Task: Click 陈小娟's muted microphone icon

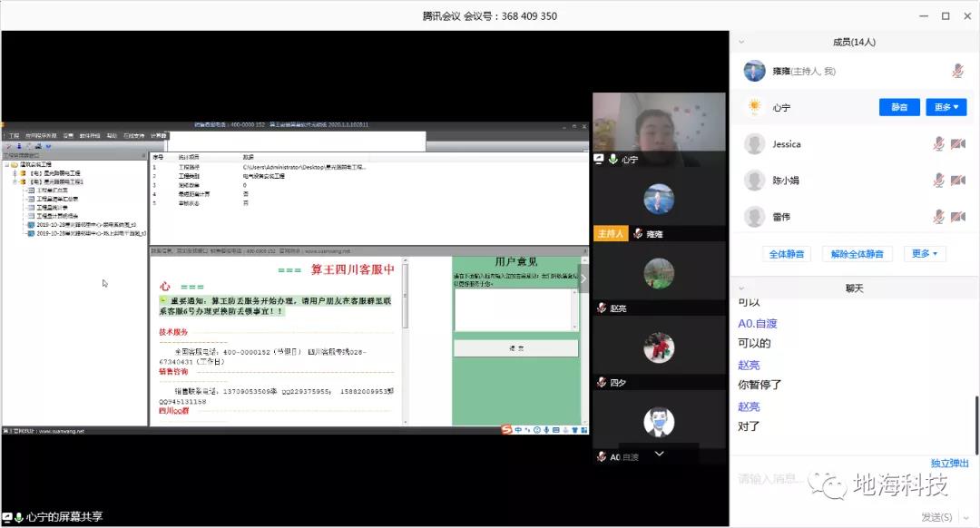Action: [x=939, y=181]
